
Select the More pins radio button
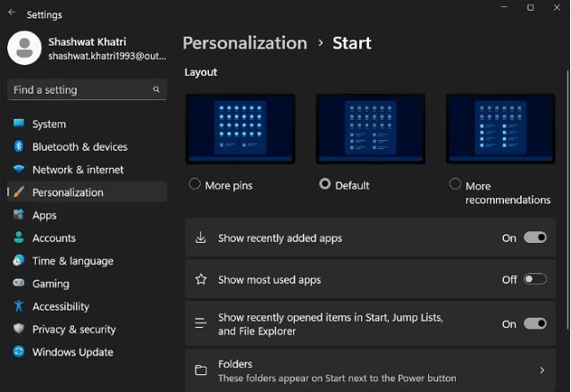click(x=195, y=184)
